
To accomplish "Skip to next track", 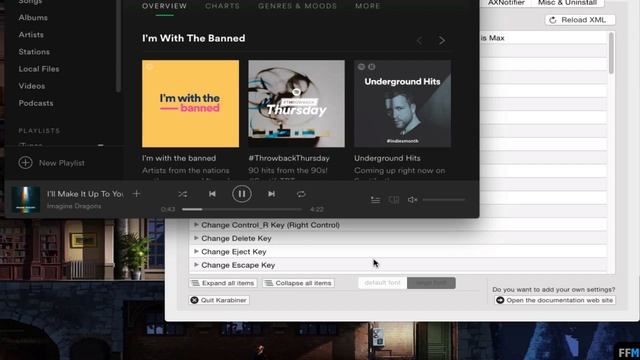I will coord(271,194).
